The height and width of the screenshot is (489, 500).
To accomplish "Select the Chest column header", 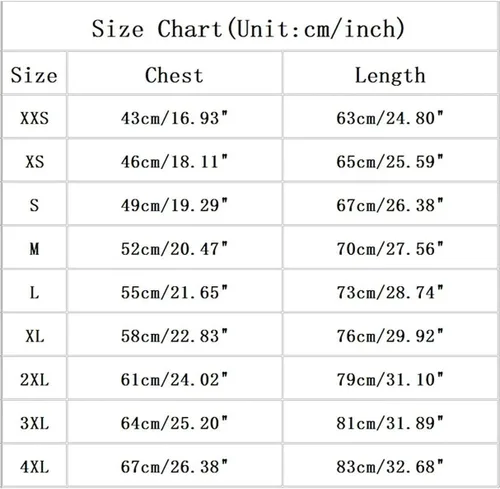I will click(x=174, y=75).
